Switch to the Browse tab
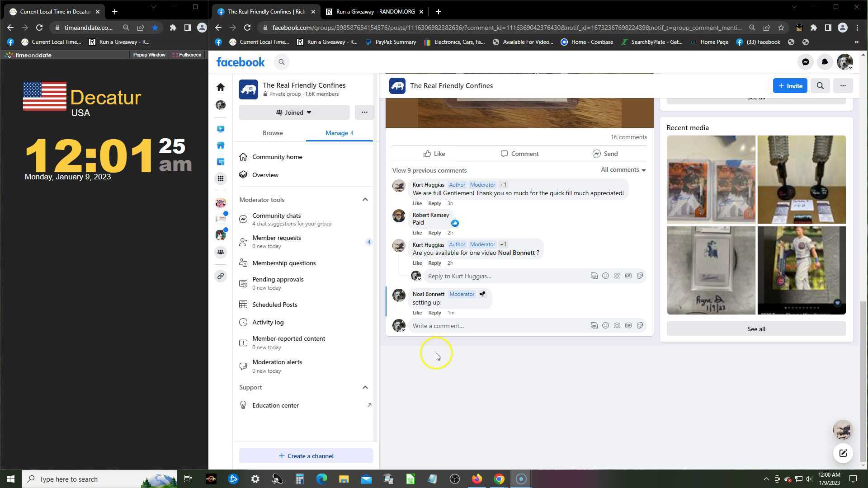The image size is (868, 488). [273, 133]
